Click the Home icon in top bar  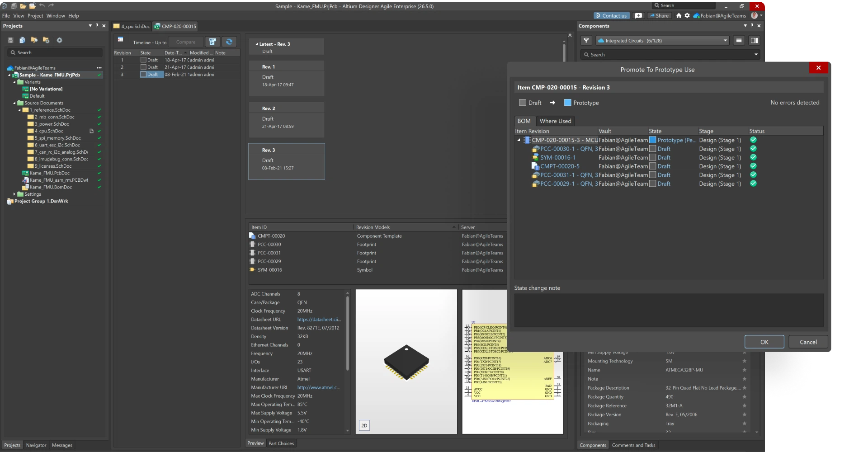pos(679,15)
